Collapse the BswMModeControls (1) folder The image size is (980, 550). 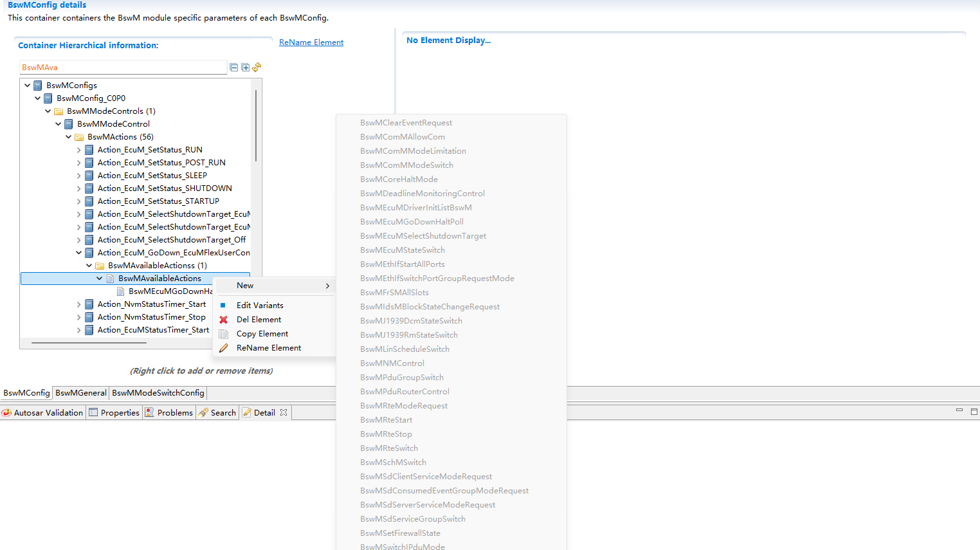pyautogui.click(x=48, y=111)
